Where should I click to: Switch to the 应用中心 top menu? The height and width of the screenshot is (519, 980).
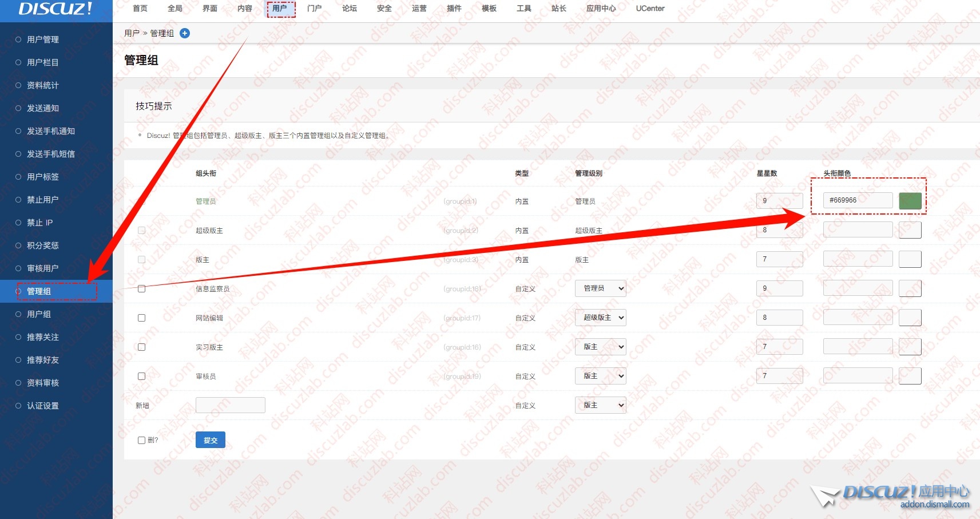click(601, 9)
